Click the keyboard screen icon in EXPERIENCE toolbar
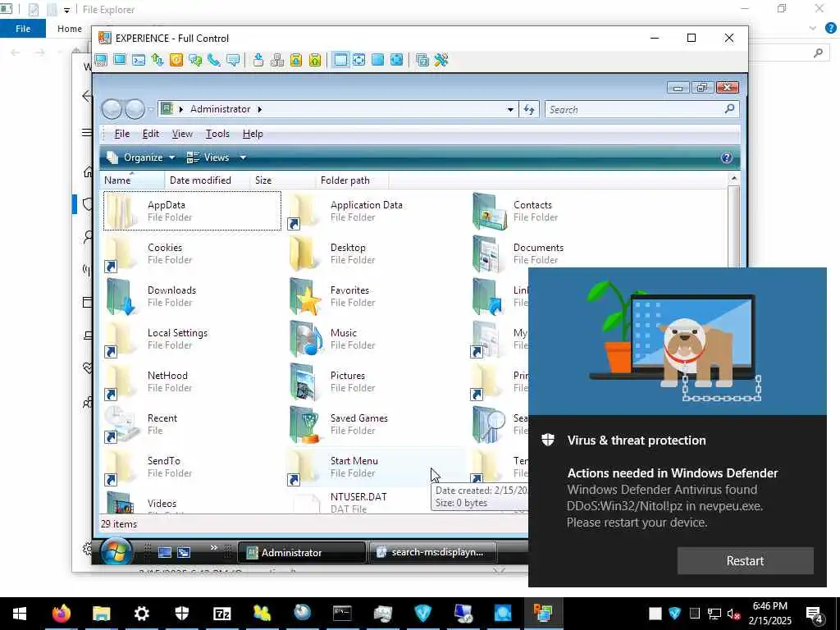840x630 pixels. [101, 60]
